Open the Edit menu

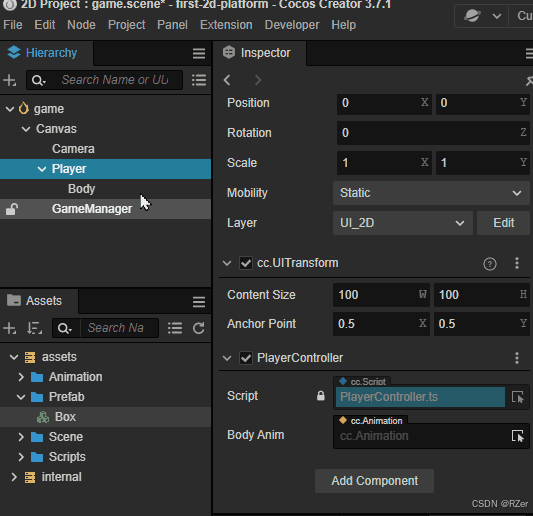click(x=45, y=25)
